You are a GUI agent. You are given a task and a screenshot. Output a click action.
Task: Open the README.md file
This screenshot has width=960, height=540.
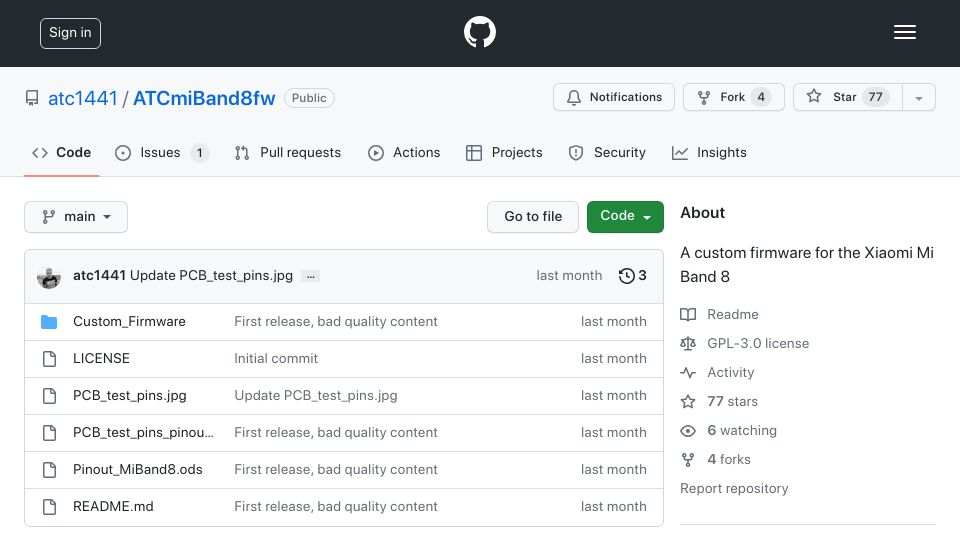pyautogui.click(x=113, y=507)
